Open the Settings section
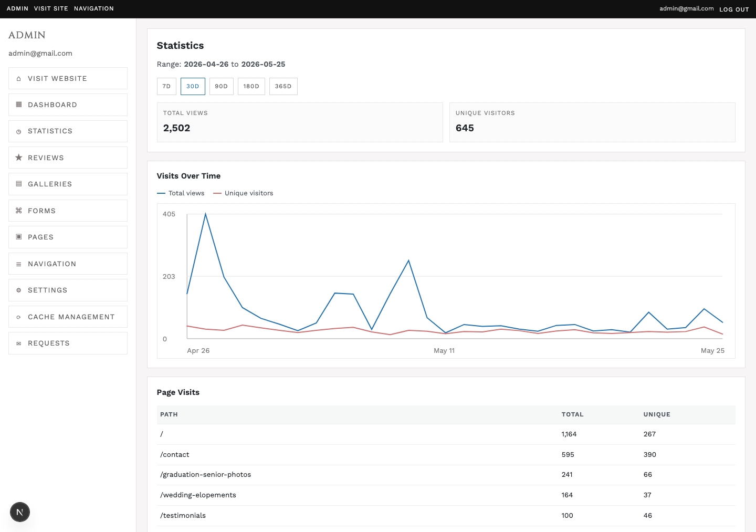The image size is (756, 532). click(68, 290)
